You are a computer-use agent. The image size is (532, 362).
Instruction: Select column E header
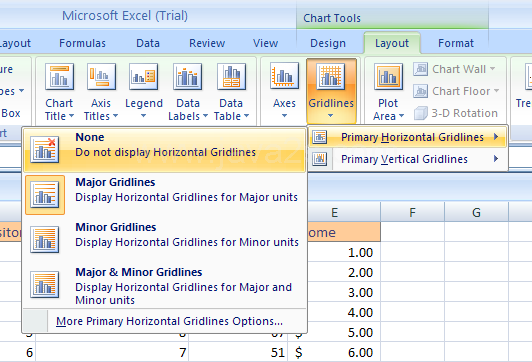pos(344,212)
